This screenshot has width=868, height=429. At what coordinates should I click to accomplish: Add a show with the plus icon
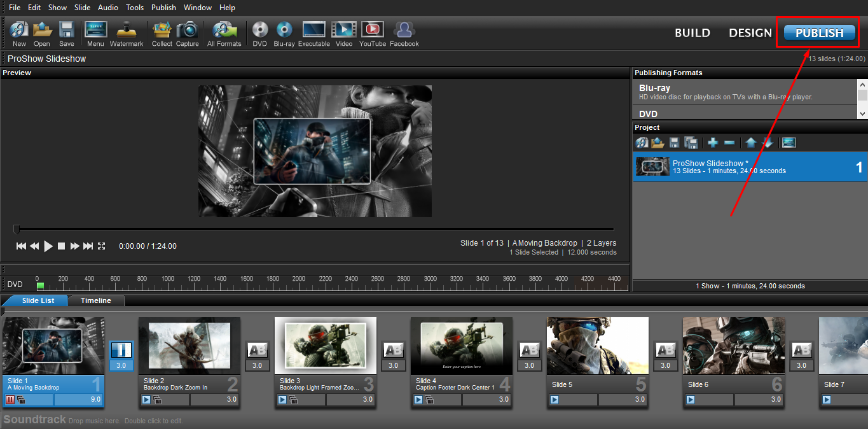(x=713, y=143)
